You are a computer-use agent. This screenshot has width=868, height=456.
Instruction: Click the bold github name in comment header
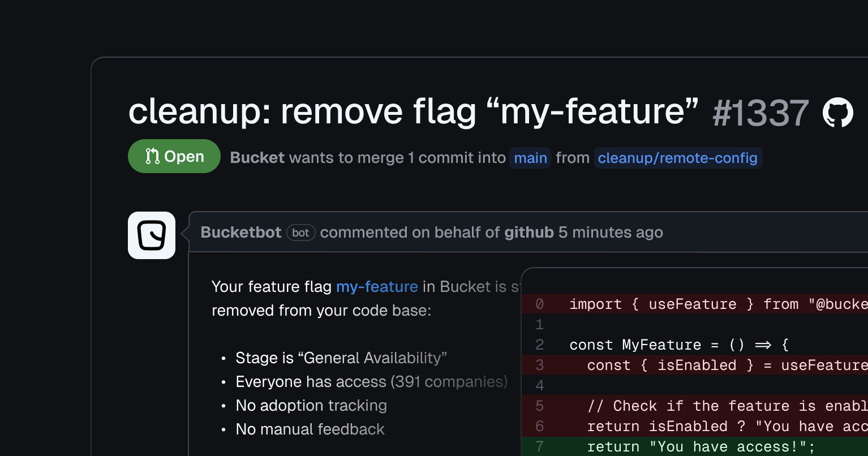pyautogui.click(x=529, y=233)
